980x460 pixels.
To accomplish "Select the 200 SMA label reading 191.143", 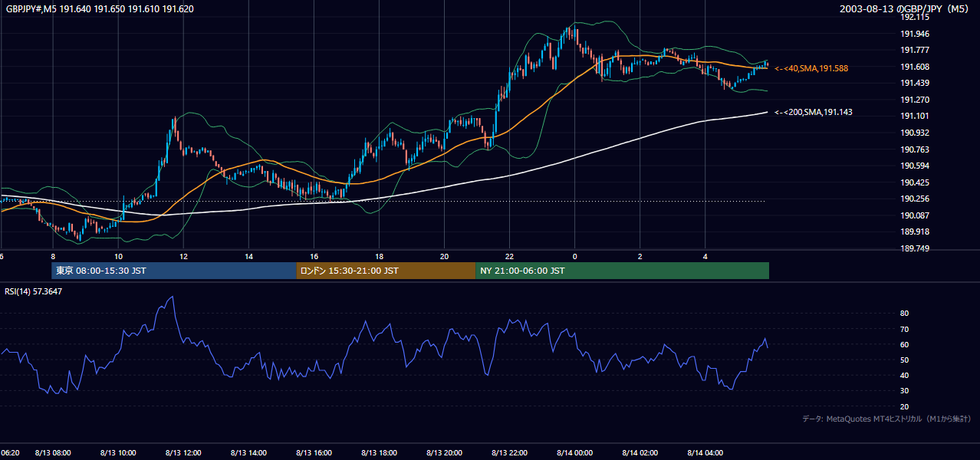I will click(x=814, y=112).
